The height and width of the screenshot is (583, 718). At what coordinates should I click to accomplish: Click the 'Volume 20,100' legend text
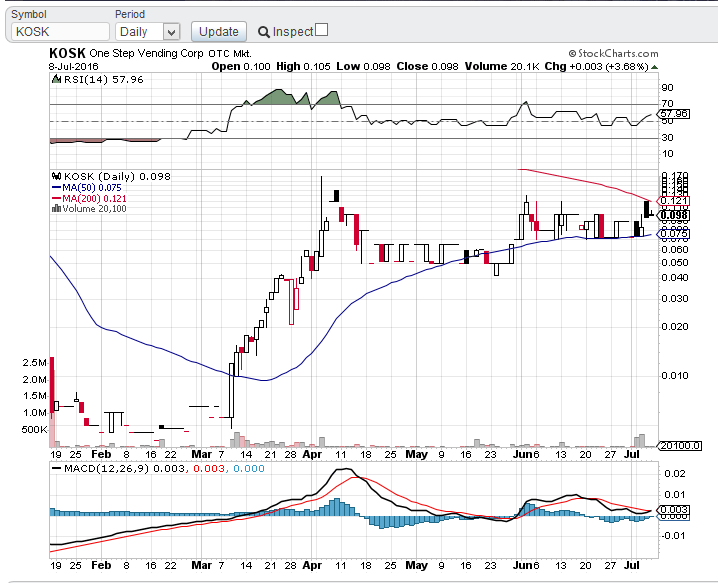click(x=94, y=209)
